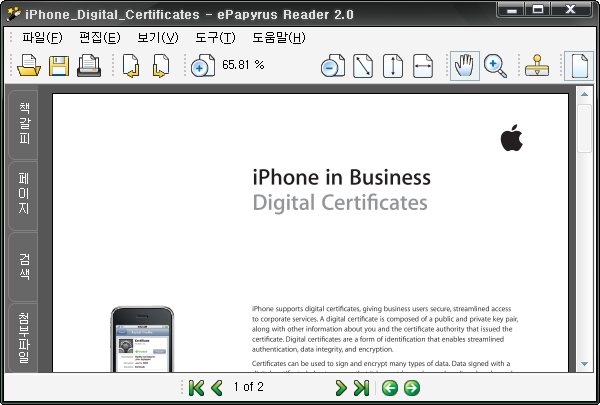The height and width of the screenshot is (405, 600).
Task: Click the iPhone in Business heading
Action: pos(341,177)
